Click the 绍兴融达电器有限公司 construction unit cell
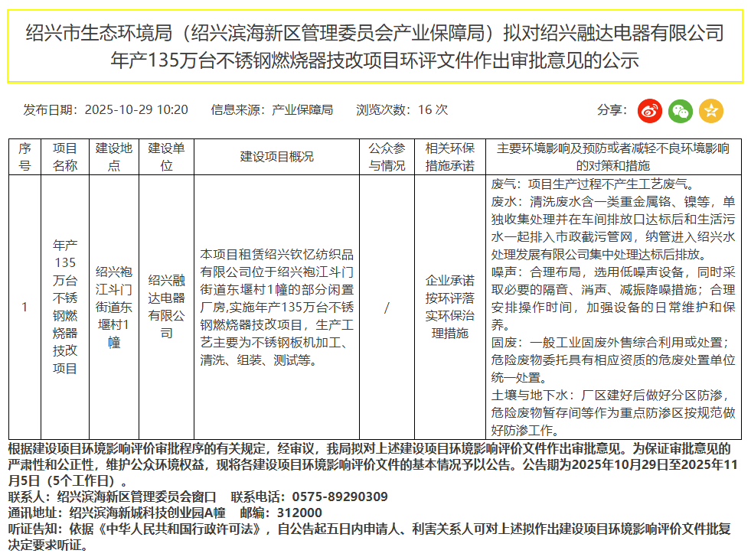751x560 pixels. click(x=166, y=307)
